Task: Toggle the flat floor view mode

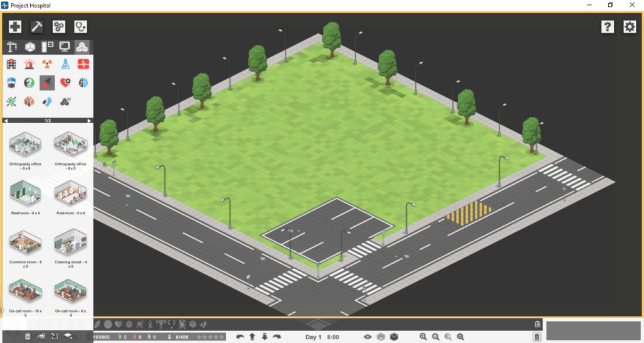Action: pyautogui.click(x=367, y=337)
